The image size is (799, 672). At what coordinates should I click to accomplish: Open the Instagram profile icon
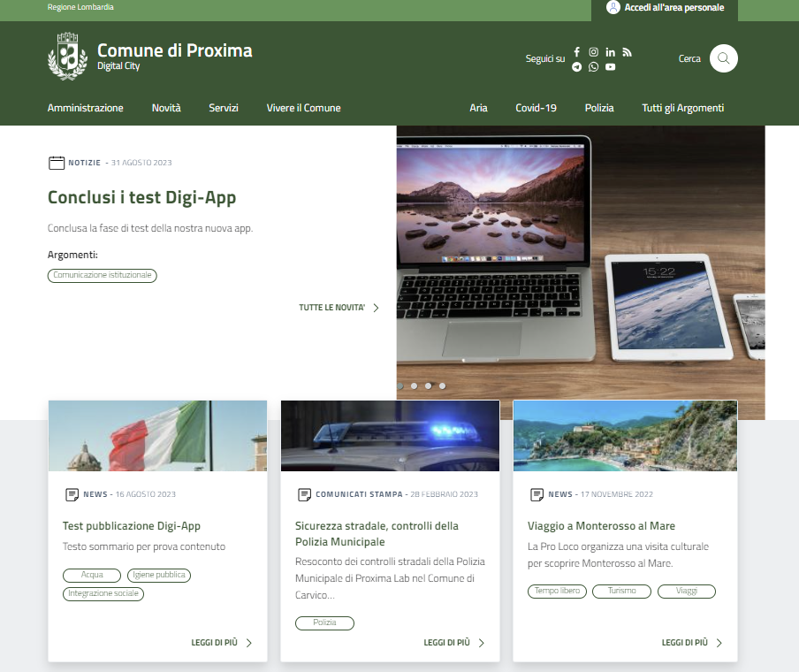coord(594,52)
